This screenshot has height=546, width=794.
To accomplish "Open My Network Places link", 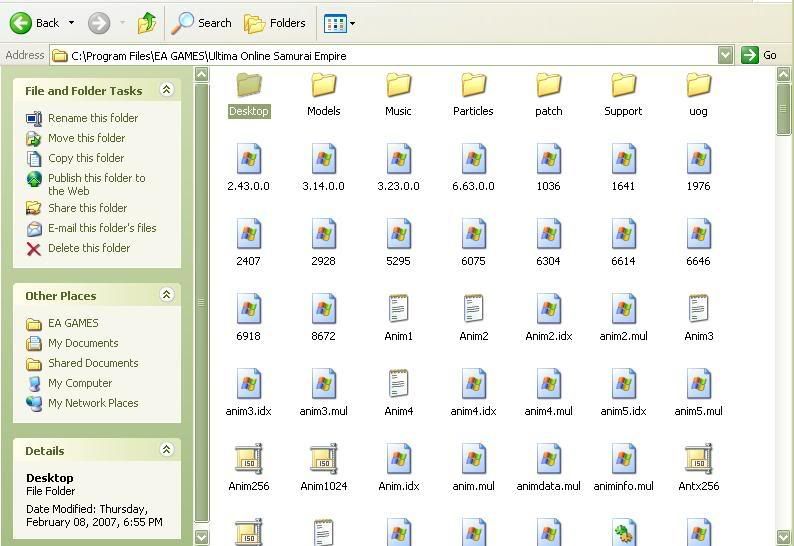I will coord(82,403).
